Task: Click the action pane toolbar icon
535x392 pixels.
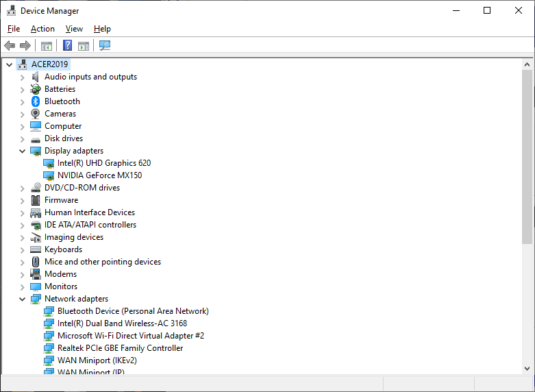Action: [x=84, y=46]
